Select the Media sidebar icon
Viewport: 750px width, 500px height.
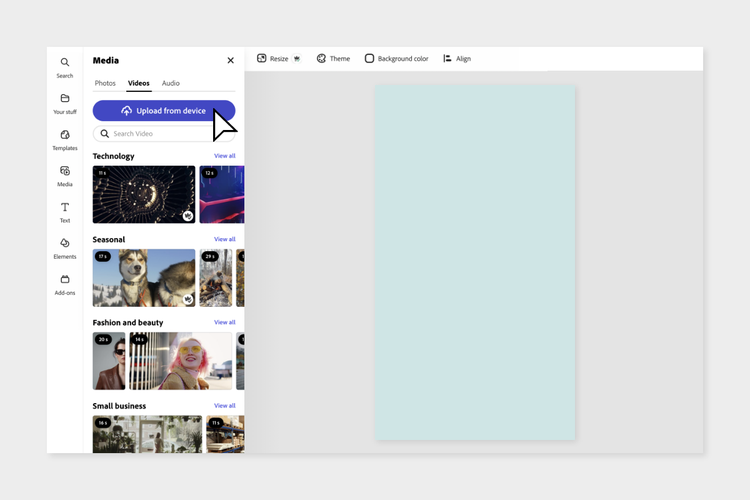65,176
